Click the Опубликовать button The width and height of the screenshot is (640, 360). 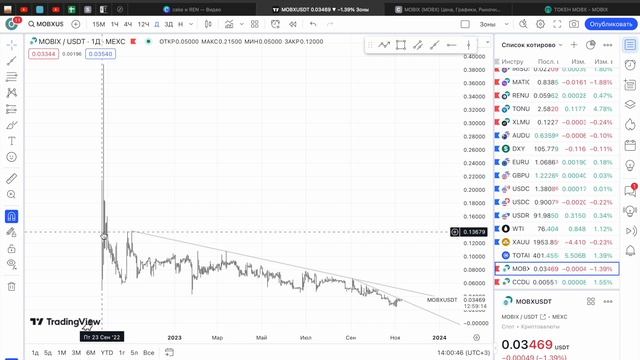coord(611,24)
